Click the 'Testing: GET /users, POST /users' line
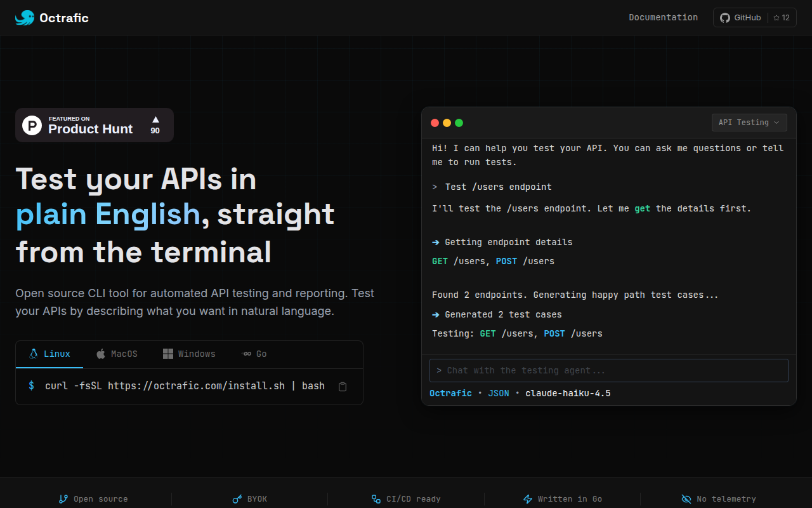Screen dimensions: 812x508 (x=517, y=333)
